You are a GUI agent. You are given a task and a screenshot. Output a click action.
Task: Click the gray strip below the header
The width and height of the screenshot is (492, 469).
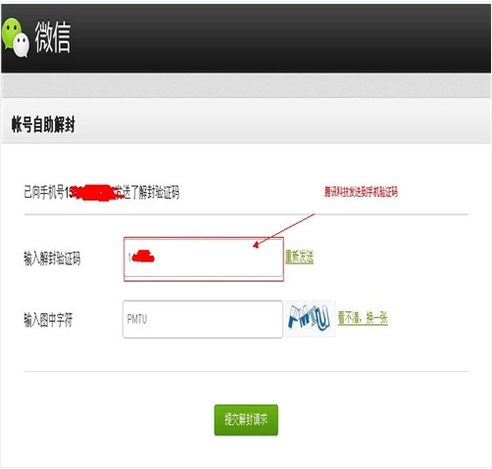[246, 86]
